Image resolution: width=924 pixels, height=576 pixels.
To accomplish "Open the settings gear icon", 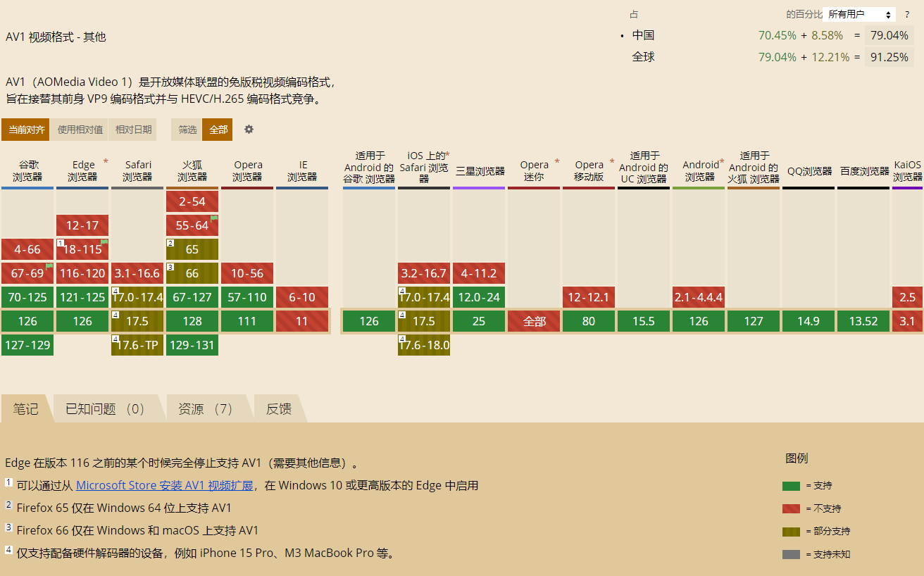I will [249, 130].
